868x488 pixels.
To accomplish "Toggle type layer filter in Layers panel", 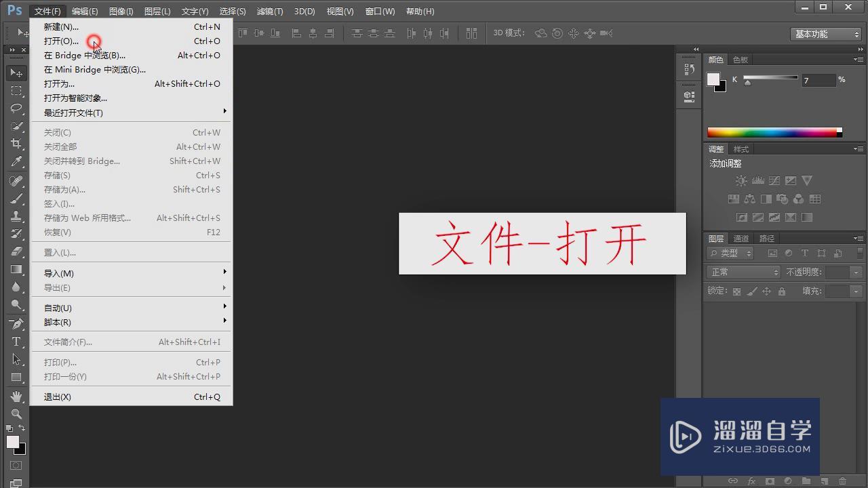I will [x=805, y=253].
